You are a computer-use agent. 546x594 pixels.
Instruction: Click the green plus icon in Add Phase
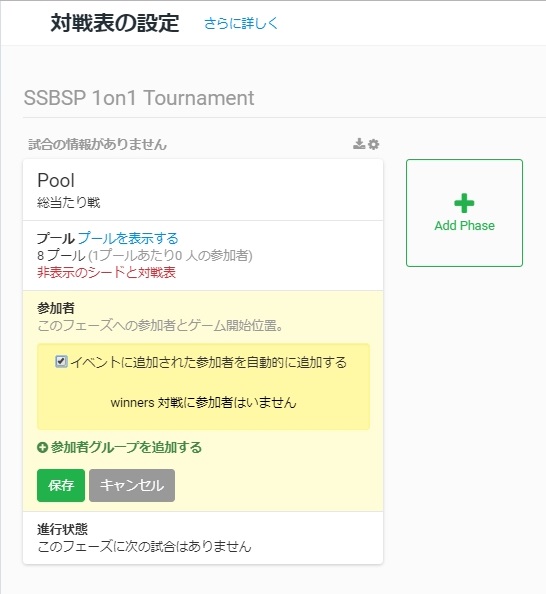click(x=464, y=203)
